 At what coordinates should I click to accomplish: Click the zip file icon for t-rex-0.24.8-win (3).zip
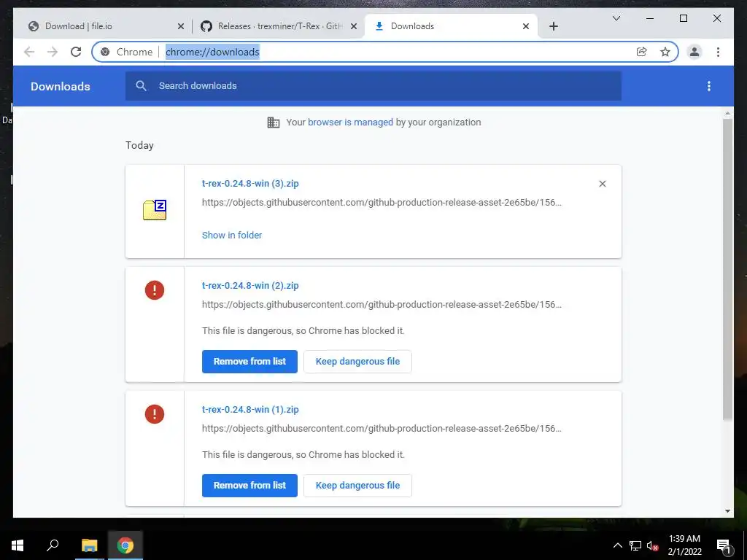point(155,210)
